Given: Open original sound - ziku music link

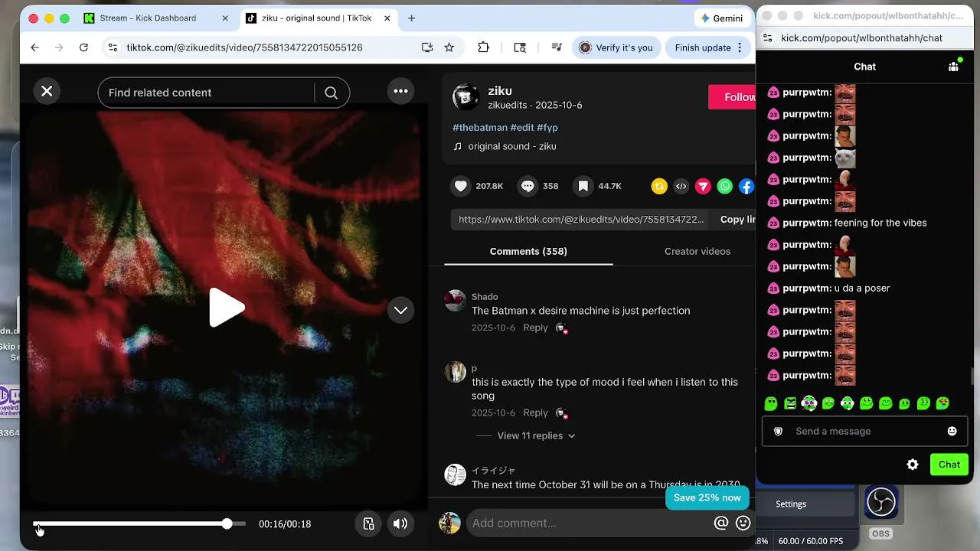Looking at the screenshot, I should pyautogui.click(x=512, y=146).
